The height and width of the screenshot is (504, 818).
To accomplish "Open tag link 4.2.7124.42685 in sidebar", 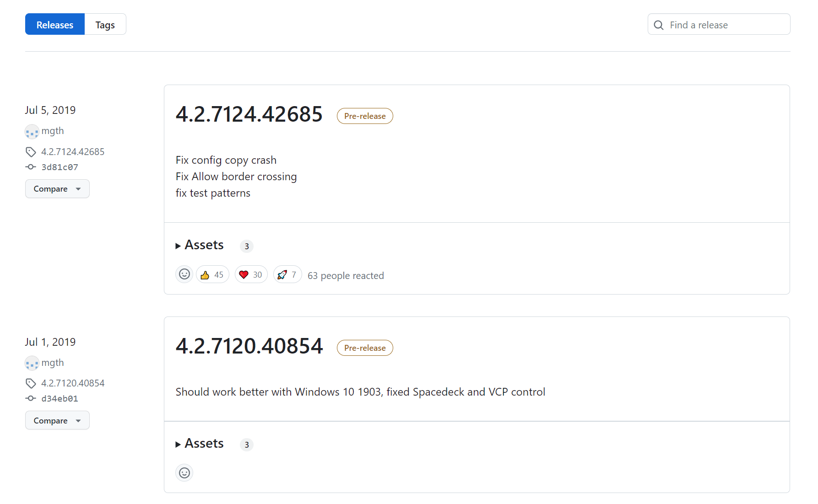I will pyautogui.click(x=73, y=152).
